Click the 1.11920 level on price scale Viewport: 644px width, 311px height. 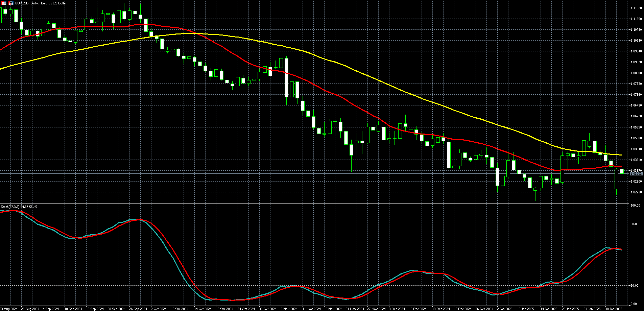click(636, 8)
